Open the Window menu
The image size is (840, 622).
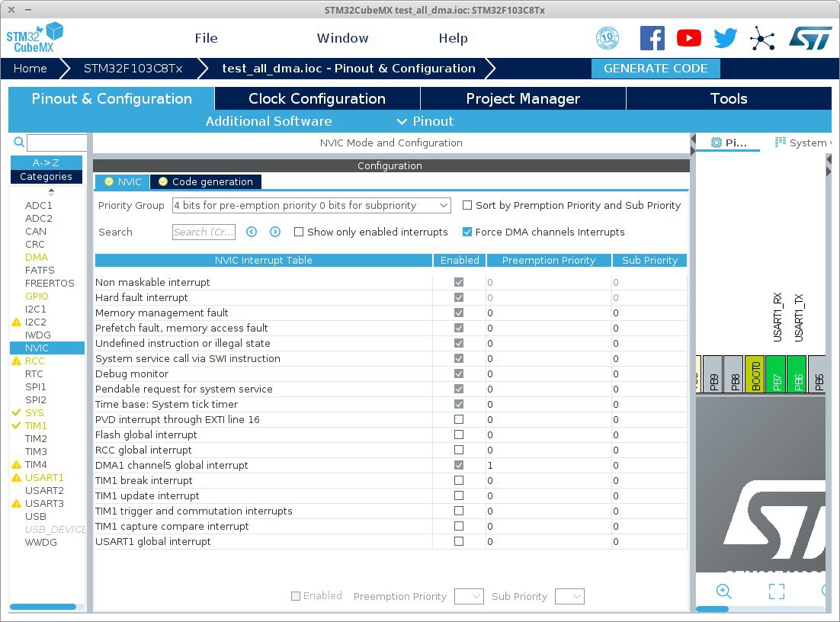[342, 38]
